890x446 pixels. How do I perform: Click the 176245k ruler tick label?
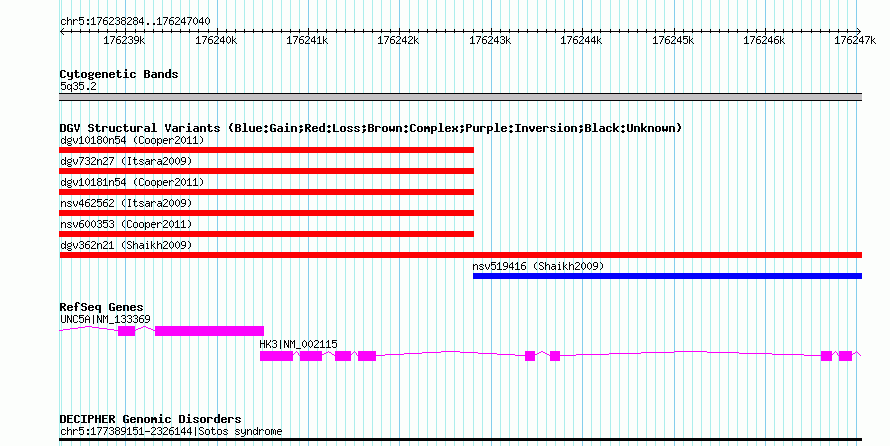click(x=673, y=40)
